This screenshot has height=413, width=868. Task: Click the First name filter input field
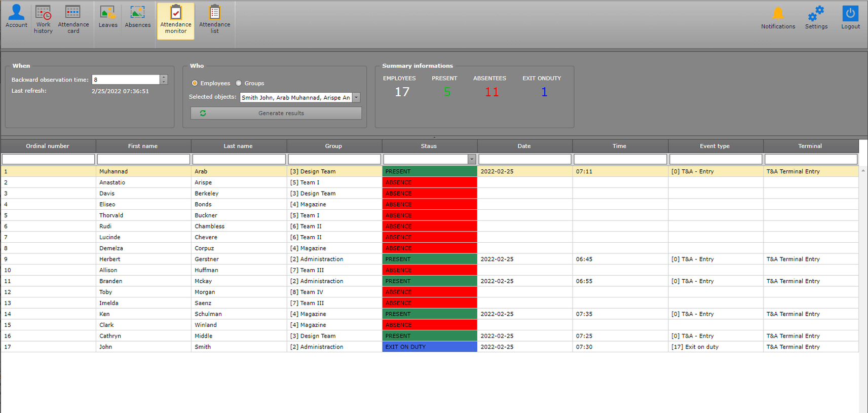tap(143, 159)
